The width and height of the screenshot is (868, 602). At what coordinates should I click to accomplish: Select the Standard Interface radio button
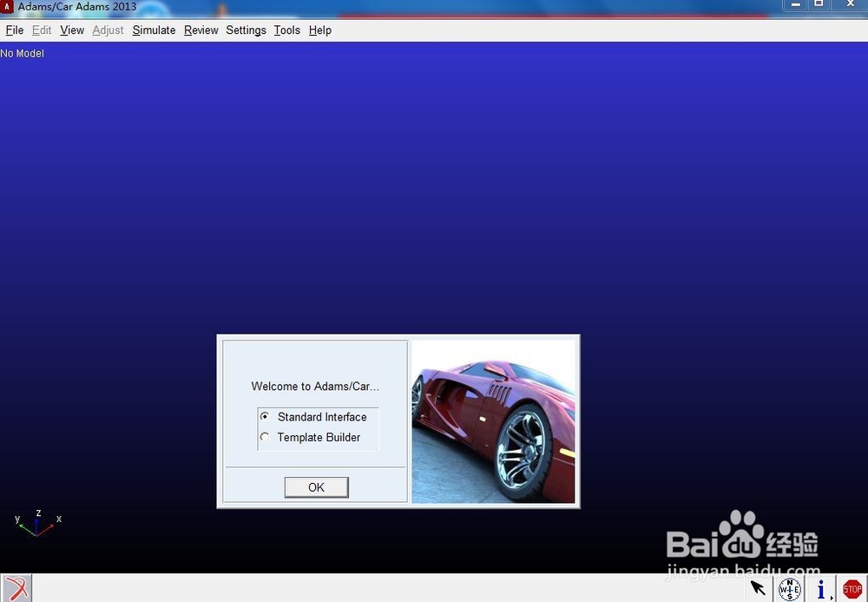(x=265, y=416)
